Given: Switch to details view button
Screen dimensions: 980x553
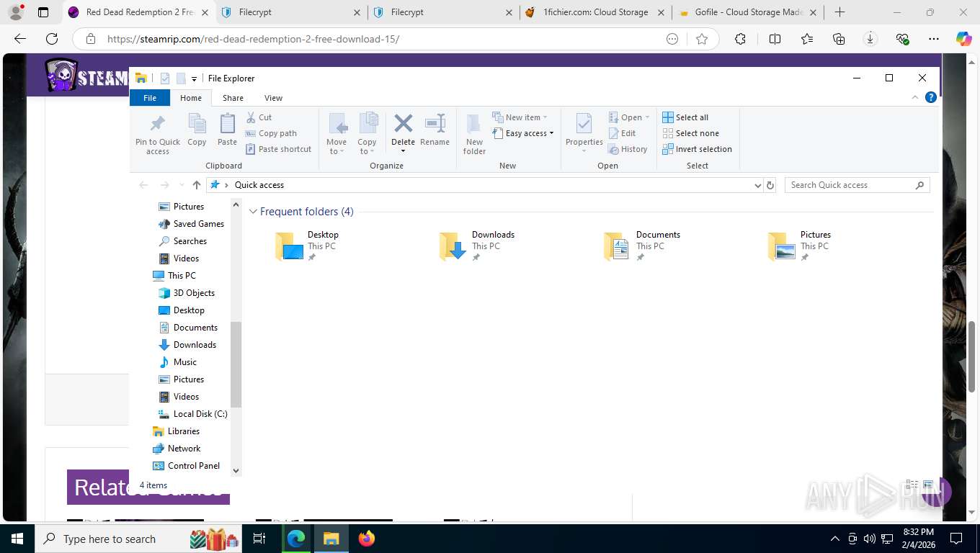Looking at the screenshot, I should pyautogui.click(x=912, y=485).
